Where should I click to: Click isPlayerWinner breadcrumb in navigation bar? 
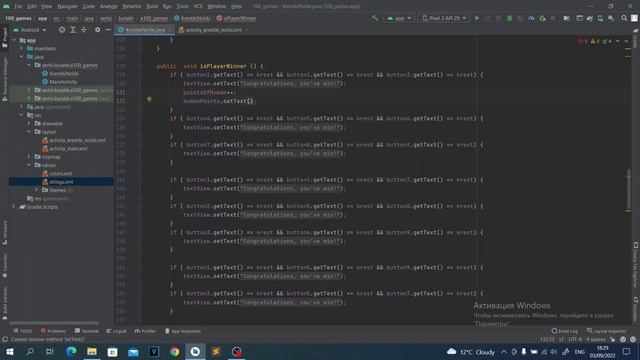(236, 18)
